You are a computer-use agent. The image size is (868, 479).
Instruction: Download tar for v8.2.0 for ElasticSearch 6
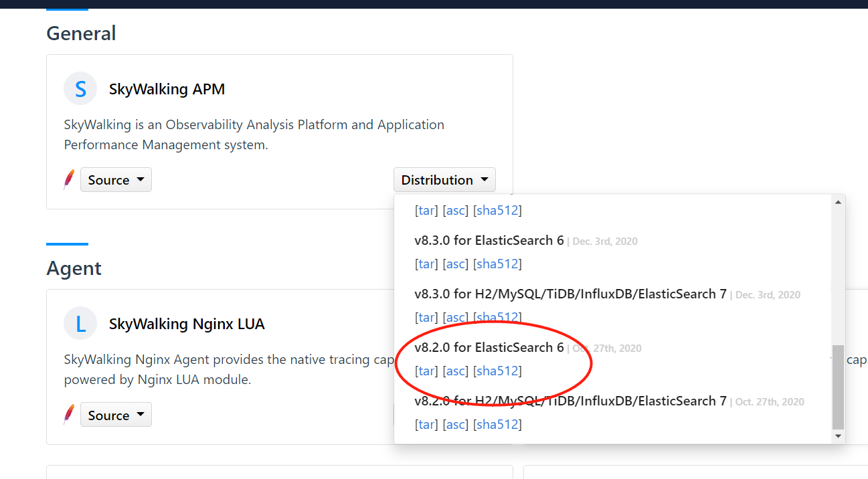426,371
